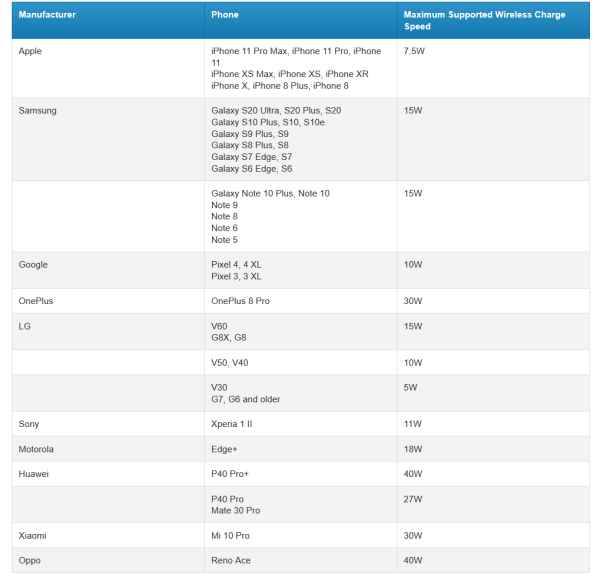
Task: Select the Galaxy Note 10 Plus phone list cell
Action: point(301,216)
